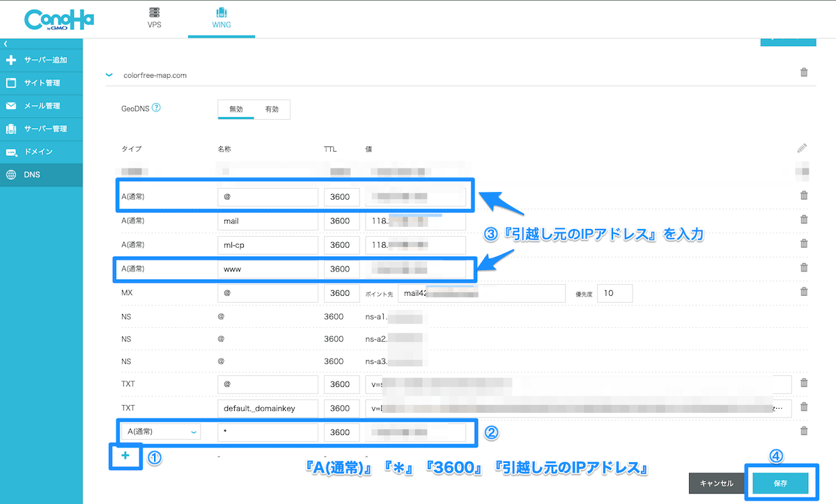Delete the default._domainkey TXT record

(x=804, y=407)
